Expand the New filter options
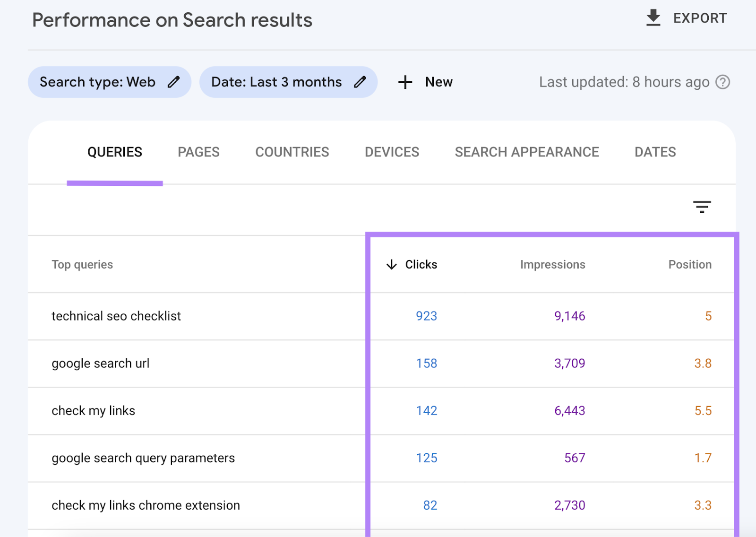 (425, 82)
